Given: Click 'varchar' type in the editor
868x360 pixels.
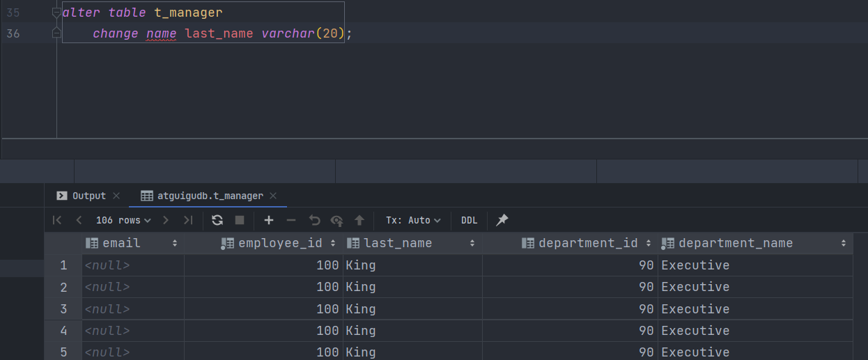Looking at the screenshot, I should 288,33.
